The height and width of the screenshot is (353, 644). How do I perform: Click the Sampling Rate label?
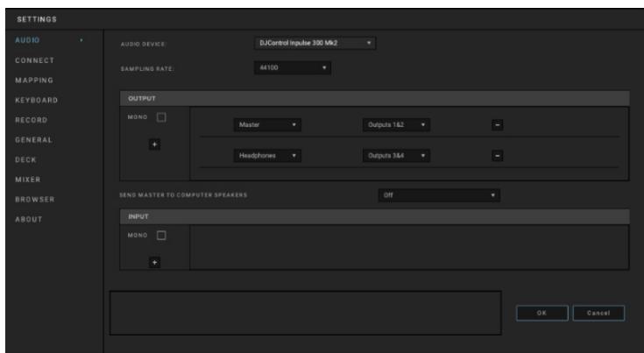(x=147, y=69)
